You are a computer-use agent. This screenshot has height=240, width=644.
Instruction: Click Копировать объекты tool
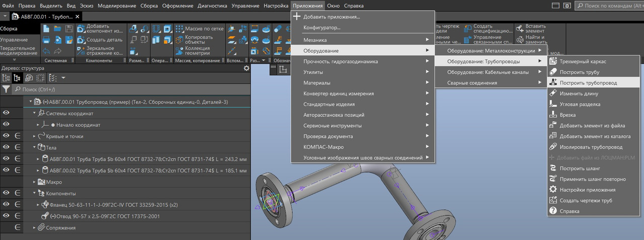(x=196, y=40)
